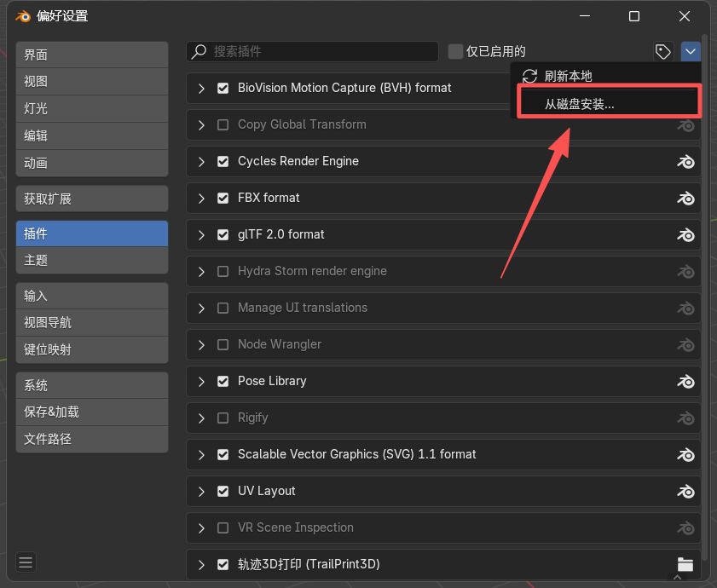
Task: Enable Copy Global Transform add-on
Action: (x=223, y=124)
